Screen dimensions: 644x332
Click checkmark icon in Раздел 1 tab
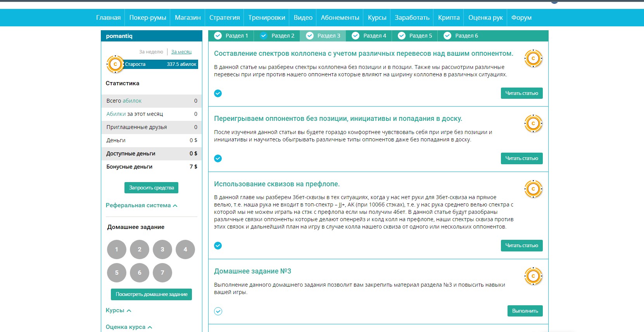[218, 36]
